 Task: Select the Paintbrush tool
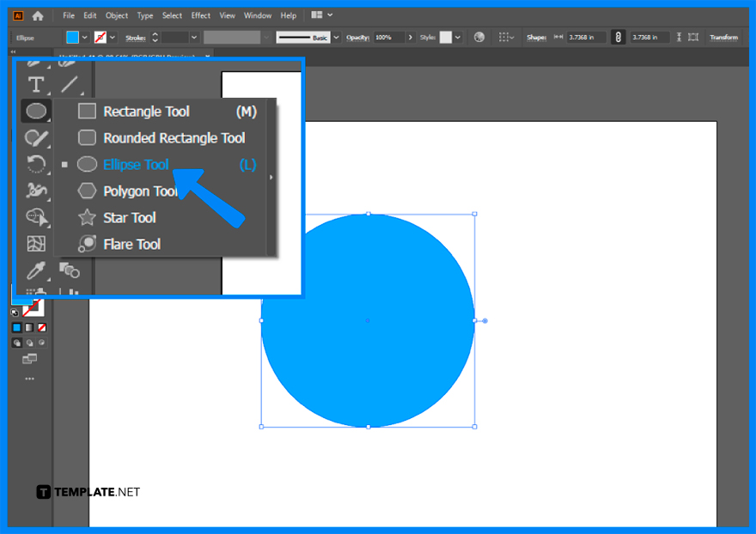click(x=36, y=137)
